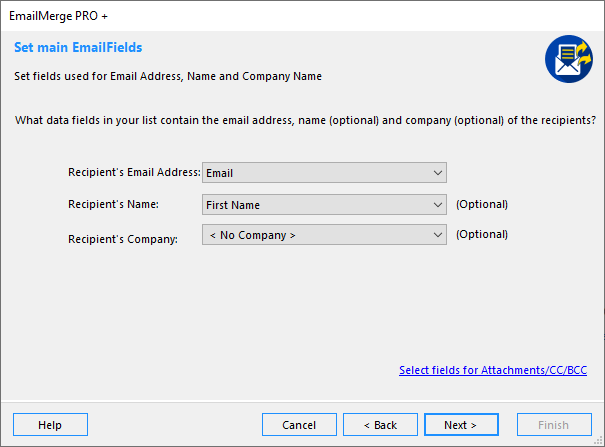
Task: Click the (Optional) text beside the Name dropdown
Action: pos(482,204)
